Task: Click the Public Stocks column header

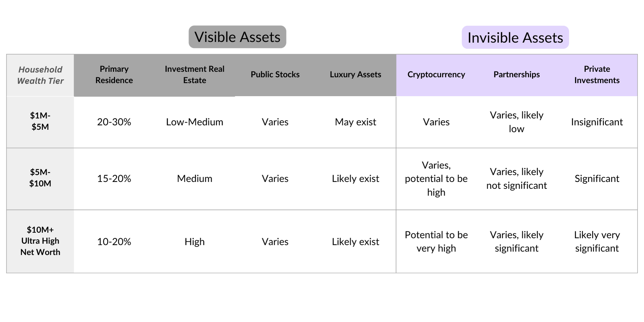Action: pos(275,74)
